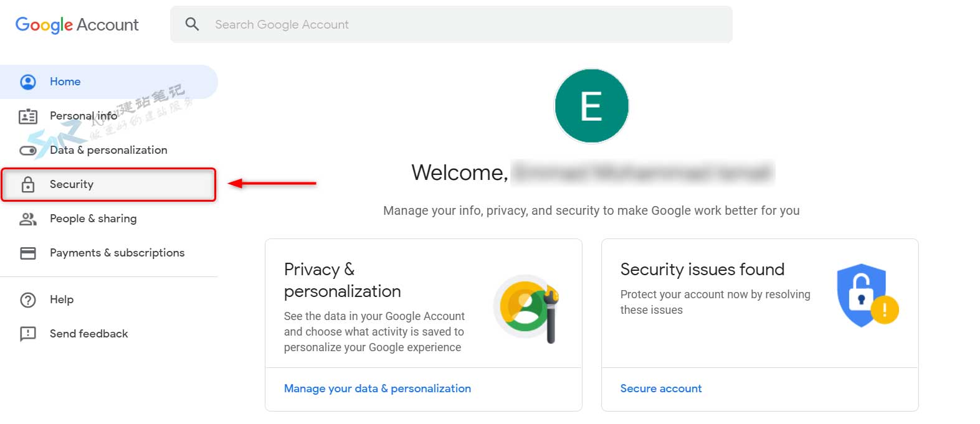Click the Welcome greeting text

tap(460, 172)
